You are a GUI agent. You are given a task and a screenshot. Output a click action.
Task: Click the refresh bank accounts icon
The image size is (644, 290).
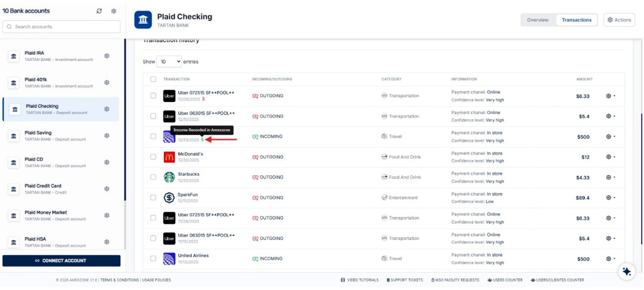click(x=99, y=11)
